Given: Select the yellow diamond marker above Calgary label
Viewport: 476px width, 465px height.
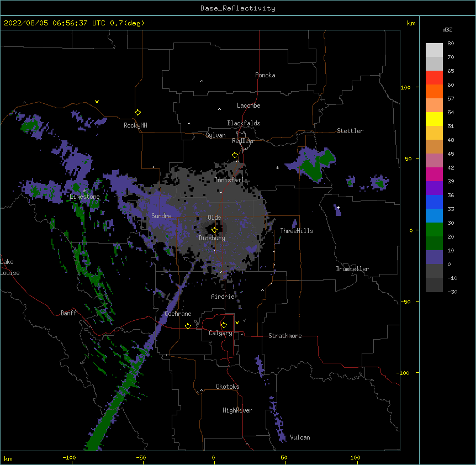Looking at the screenshot, I should (224, 325).
